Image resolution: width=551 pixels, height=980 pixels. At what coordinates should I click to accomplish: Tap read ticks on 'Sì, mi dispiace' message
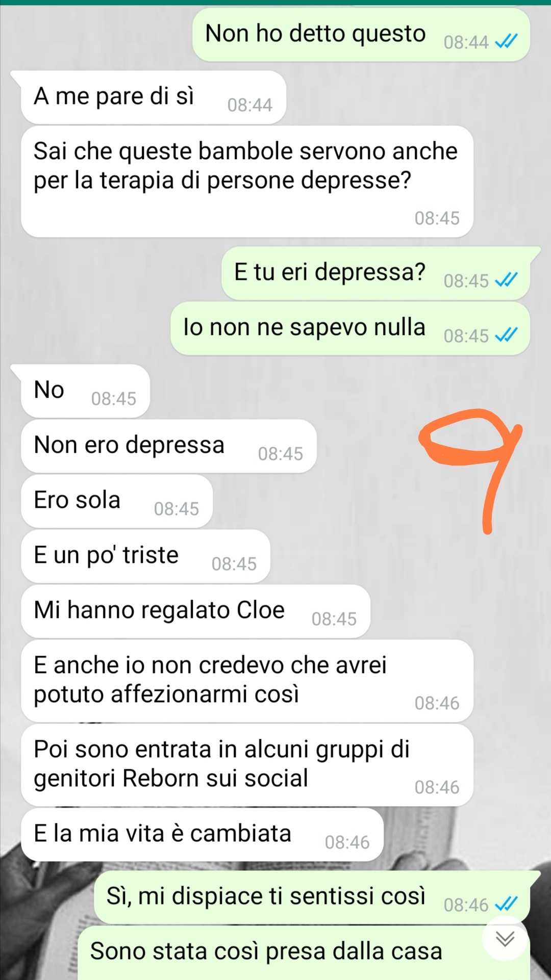pos(507,904)
